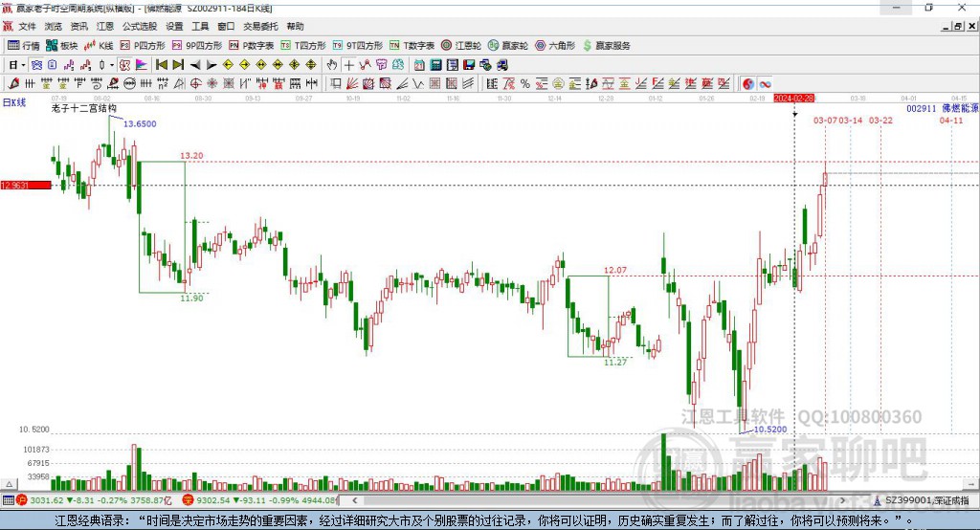Click the bottom horizontal scrollbar track
Image resolution: width=980 pixels, height=530 pixels.
[x=597, y=500]
